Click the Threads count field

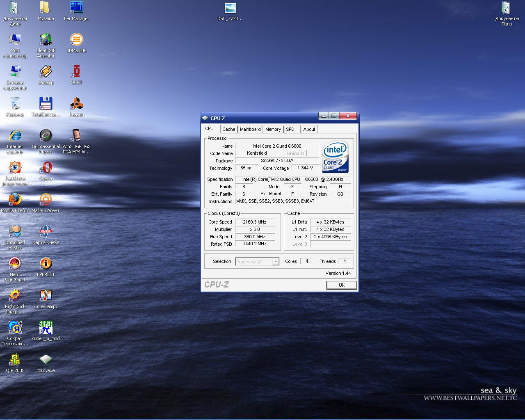coord(345,261)
